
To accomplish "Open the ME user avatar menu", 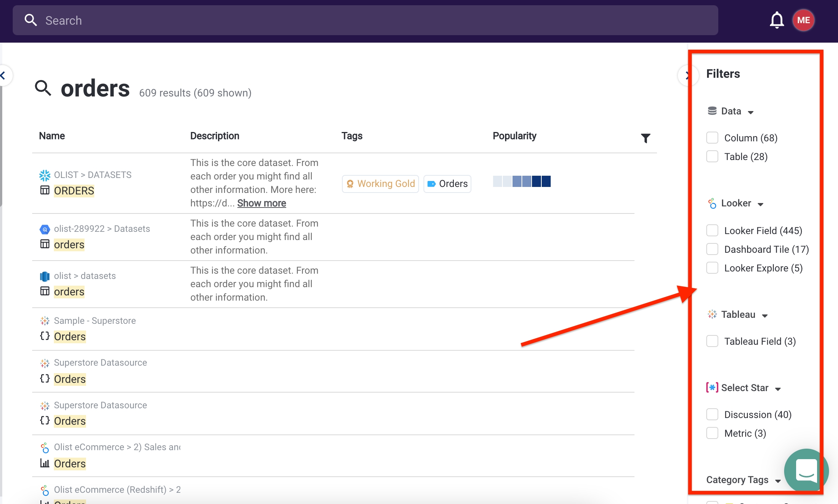I will tap(803, 20).
